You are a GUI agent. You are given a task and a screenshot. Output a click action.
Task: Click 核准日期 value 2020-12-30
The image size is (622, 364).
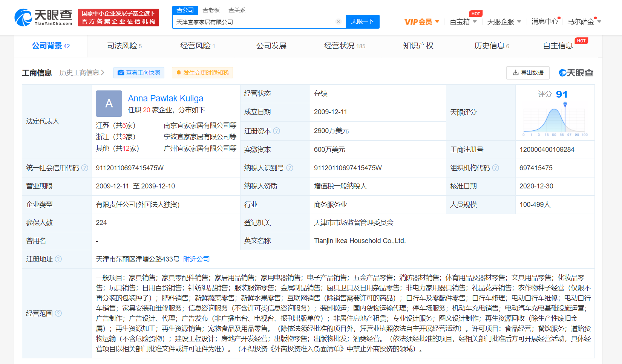coord(536,186)
